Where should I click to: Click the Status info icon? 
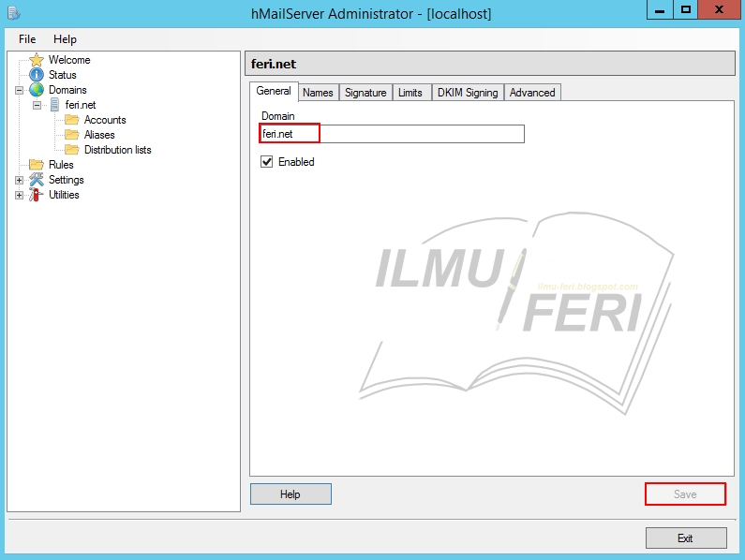coord(37,75)
